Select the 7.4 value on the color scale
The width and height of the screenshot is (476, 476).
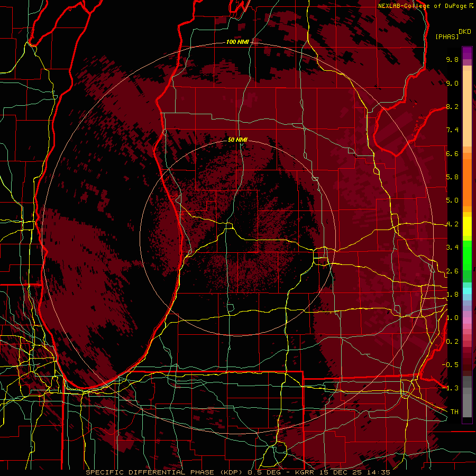point(452,130)
